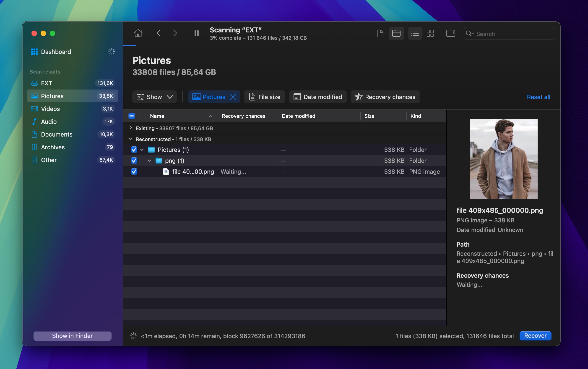Viewport: 588px width, 369px height.
Task: Uncheck the file 40...00.png checkbox
Action: (134, 171)
